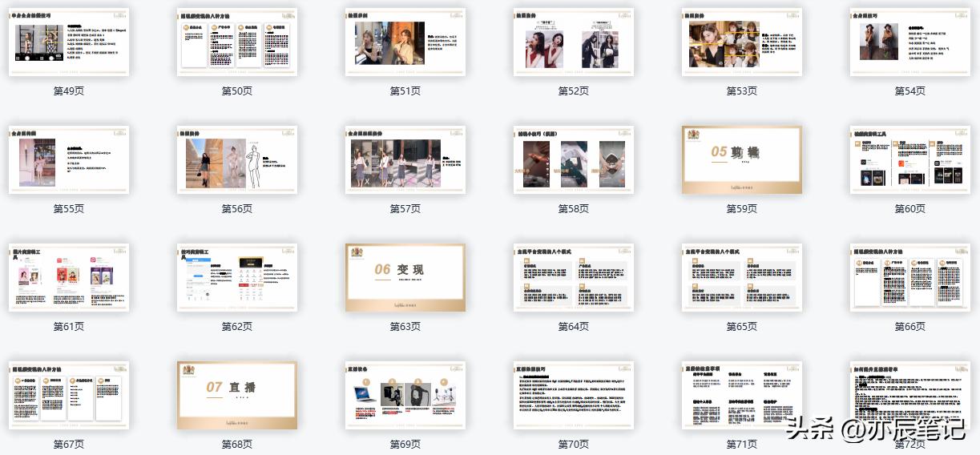The height and width of the screenshot is (455, 980).
Task: Select the 06 变现 section slide thumbnail
Action: (x=405, y=278)
